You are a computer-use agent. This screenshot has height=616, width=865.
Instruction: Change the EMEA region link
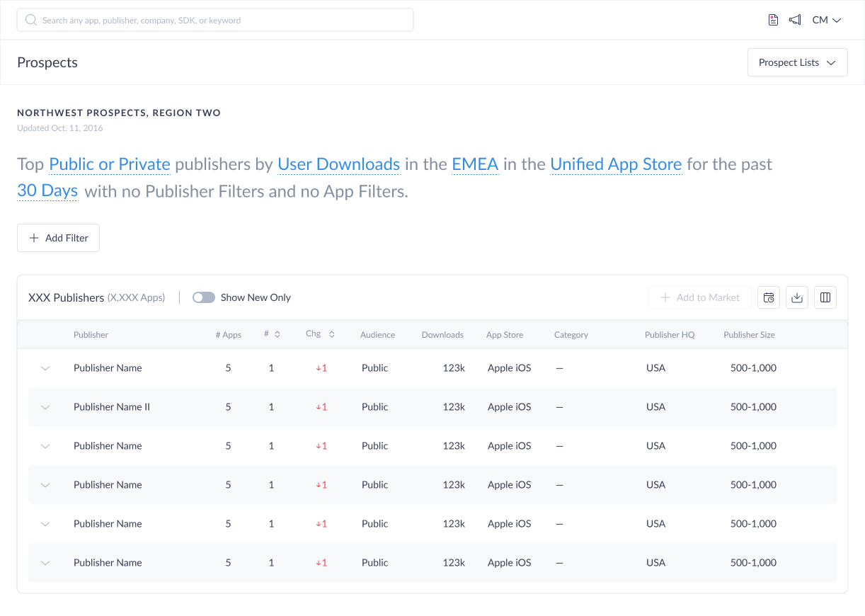tap(475, 164)
